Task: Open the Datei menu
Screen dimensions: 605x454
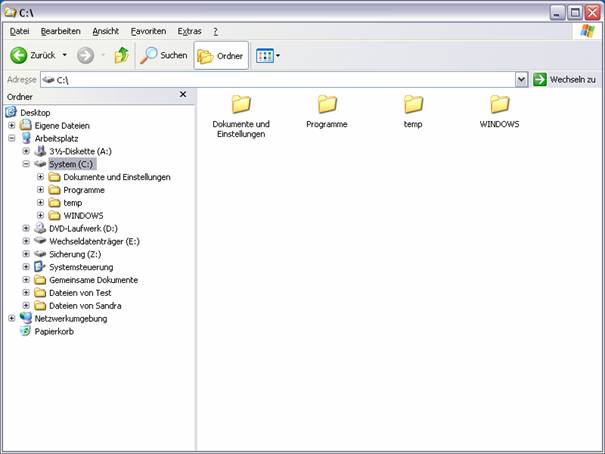Action: pos(19,31)
